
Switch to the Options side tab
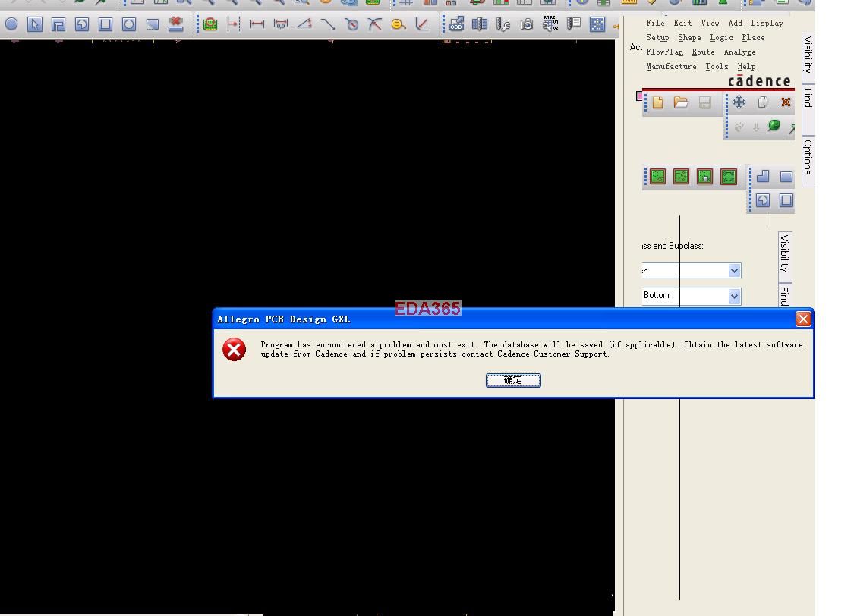pos(808,161)
